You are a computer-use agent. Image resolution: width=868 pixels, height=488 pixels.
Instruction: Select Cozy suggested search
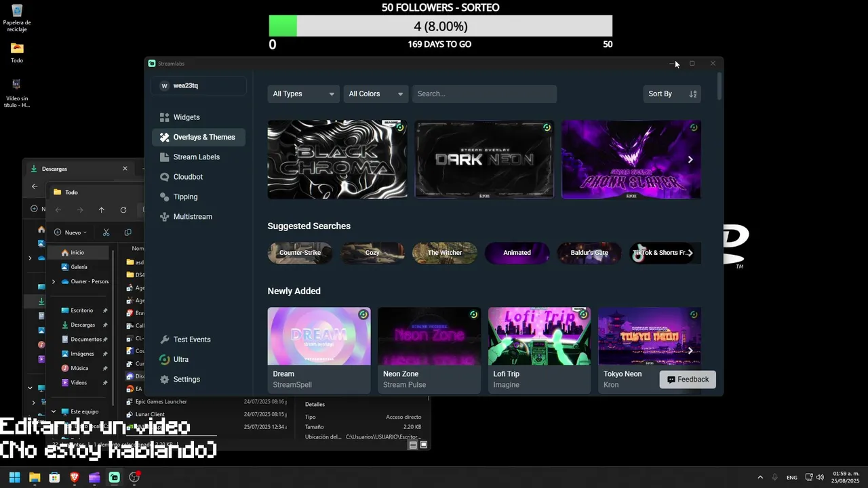pyautogui.click(x=372, y=253)
